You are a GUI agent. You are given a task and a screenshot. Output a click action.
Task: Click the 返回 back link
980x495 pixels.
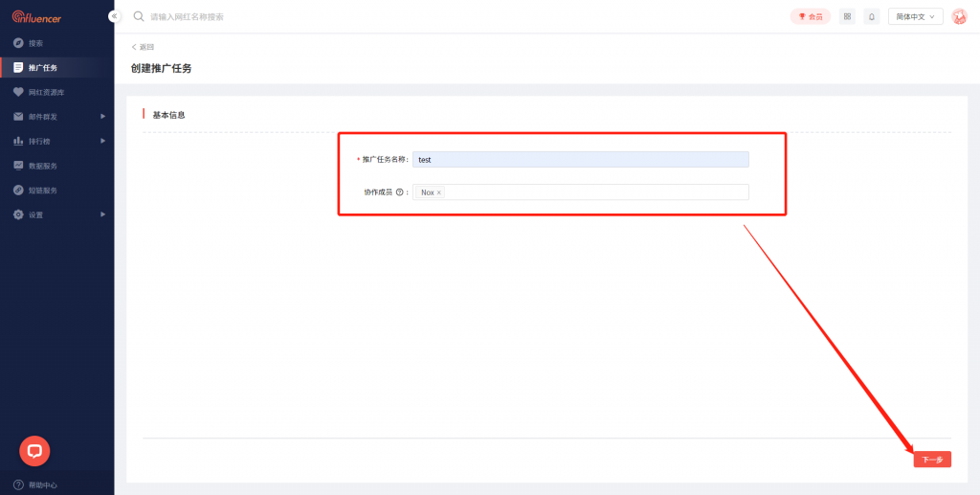143,47
